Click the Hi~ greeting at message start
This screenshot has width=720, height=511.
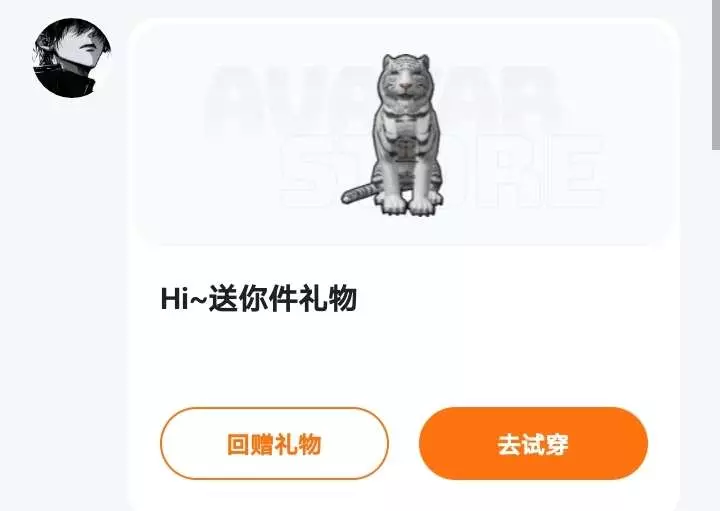coord(184,299)
